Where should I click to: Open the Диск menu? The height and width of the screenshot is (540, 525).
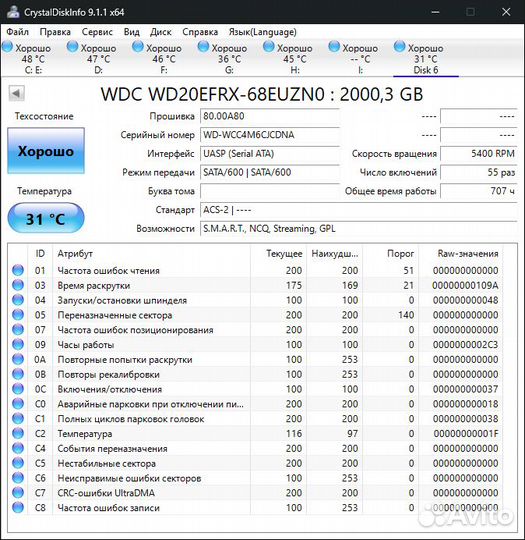click(x=161, y=32)
